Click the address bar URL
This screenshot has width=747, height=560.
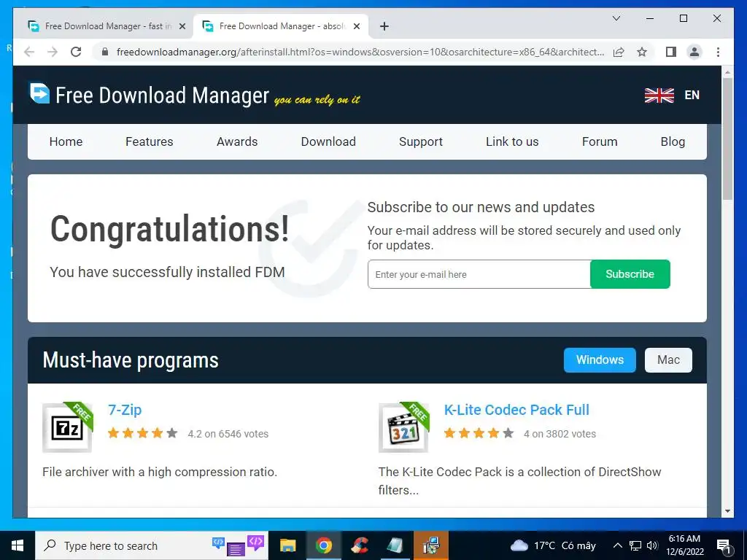point(360,52)
